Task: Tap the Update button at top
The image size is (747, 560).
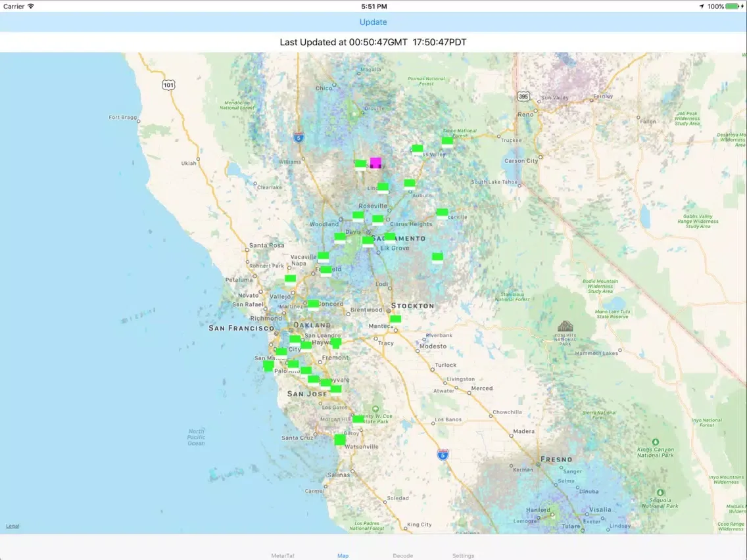Action: click(373, 22)
